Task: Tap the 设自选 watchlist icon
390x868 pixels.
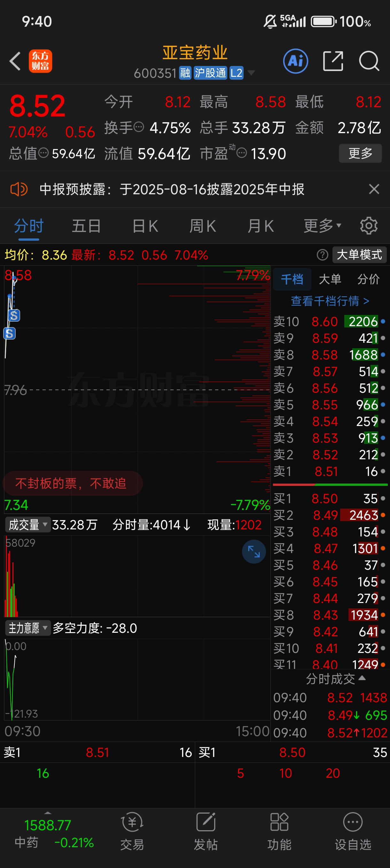Action: point(353,831)
